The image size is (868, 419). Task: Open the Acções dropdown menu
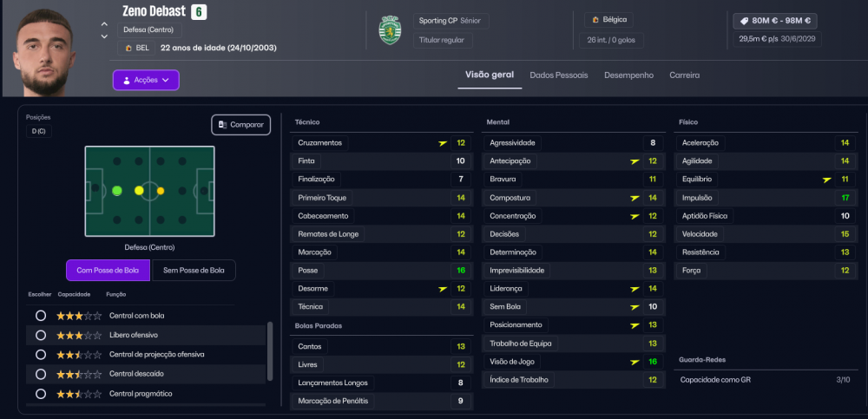pos(146,80)
